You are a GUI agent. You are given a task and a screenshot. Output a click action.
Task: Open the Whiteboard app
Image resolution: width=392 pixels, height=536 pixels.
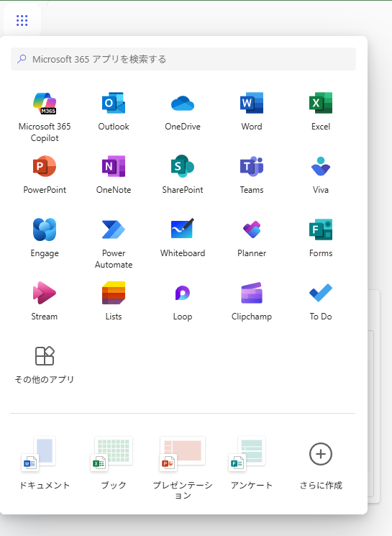point(183,237)
